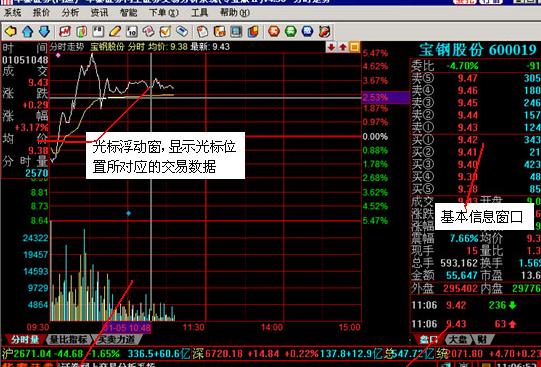This screenshot has width=541, height=367.
Task: Switch to the 量比指标 tab
Action: pos(68,339)
